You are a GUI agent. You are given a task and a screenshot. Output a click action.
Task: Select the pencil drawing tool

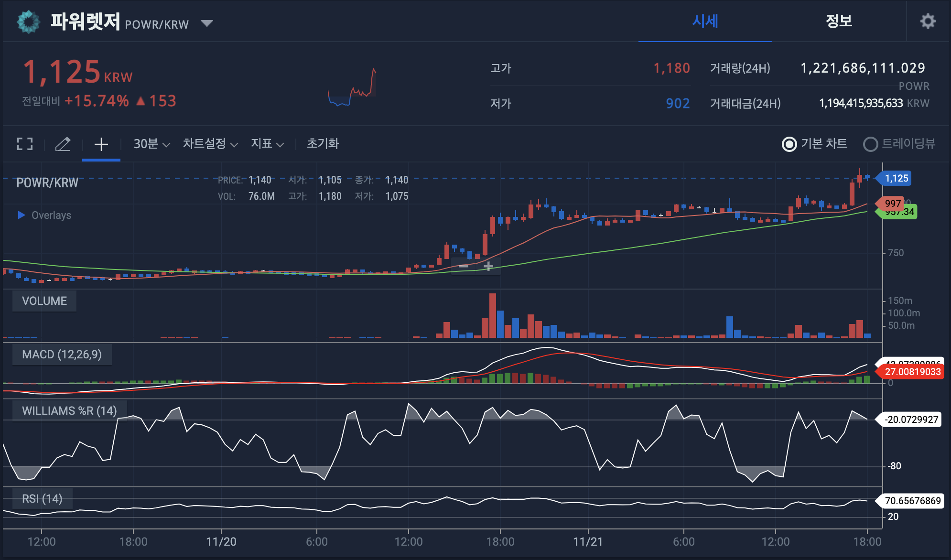[63, 144]
